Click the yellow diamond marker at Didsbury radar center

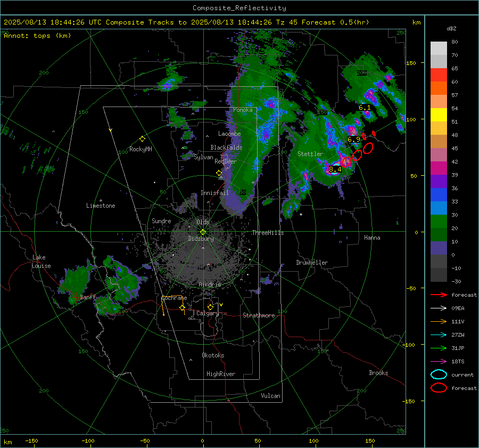[x=203, y=232]
